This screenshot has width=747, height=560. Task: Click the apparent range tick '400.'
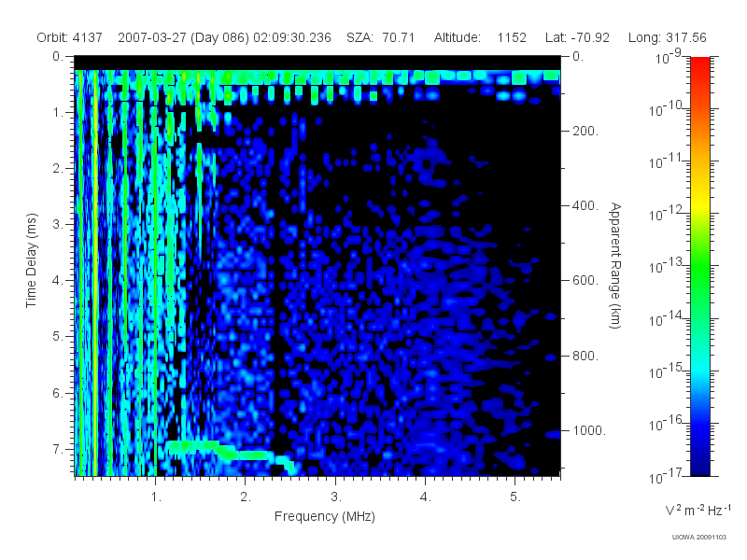click(x=585, y=205)
